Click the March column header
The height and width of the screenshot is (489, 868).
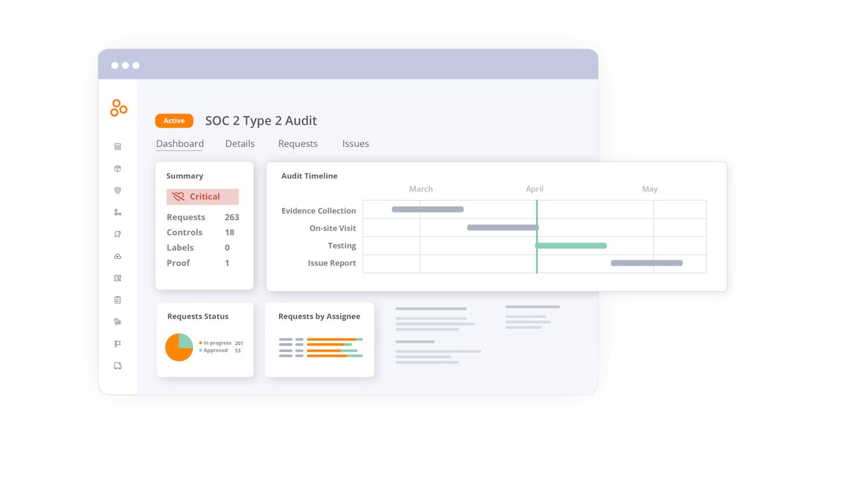coord(421,189)
